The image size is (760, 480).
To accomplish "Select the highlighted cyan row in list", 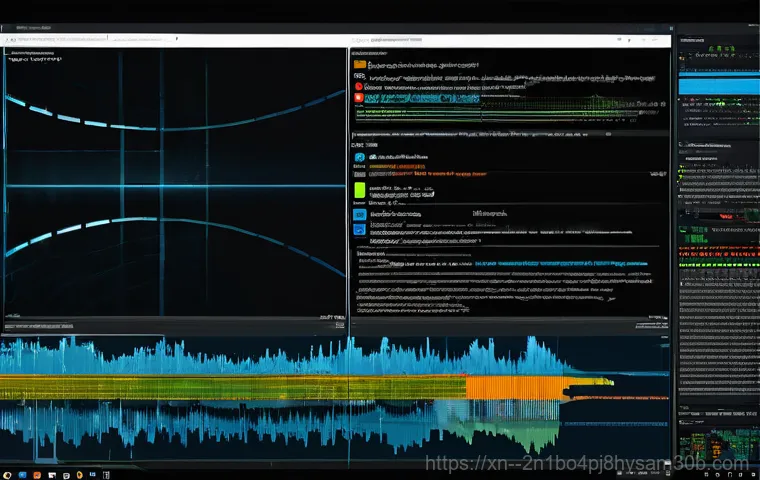I will 420,99.
